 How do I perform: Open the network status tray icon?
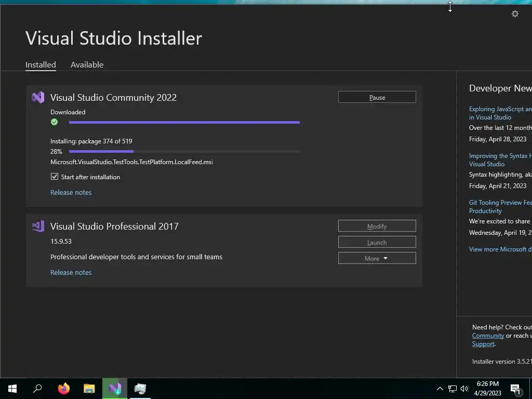coord(453,389)
